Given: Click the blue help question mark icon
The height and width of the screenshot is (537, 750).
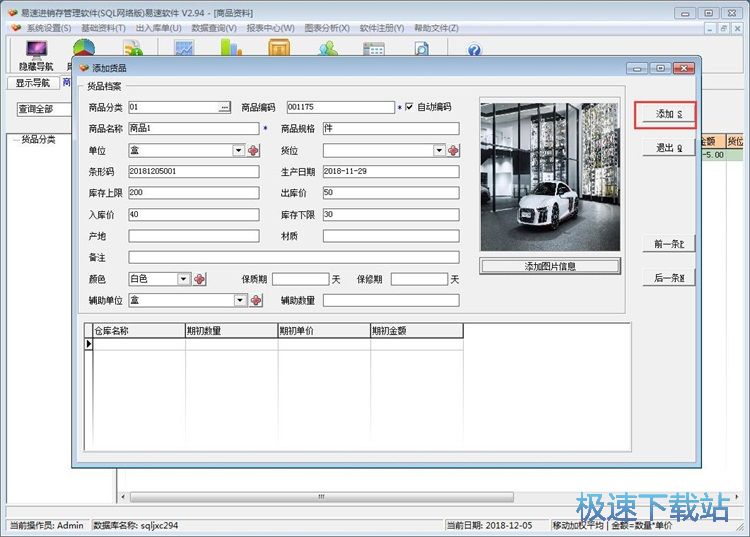Looking at the screenshot, I should [474, 49].
